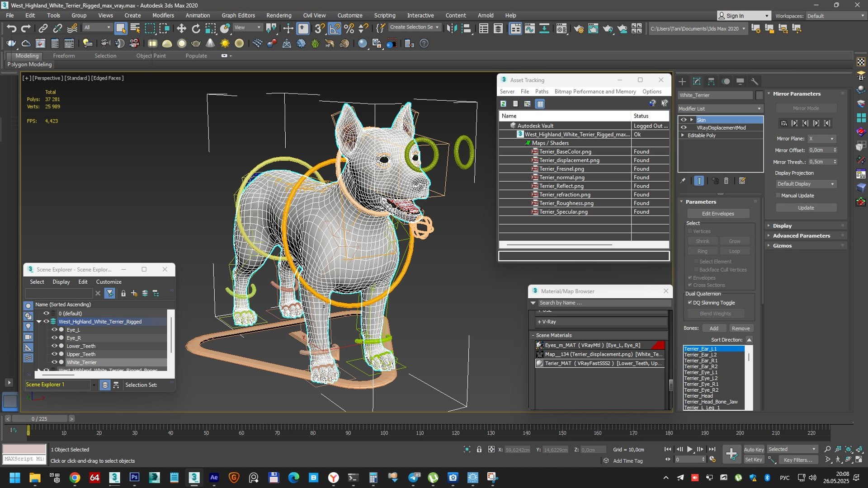Screen dimensions: 868x488
Task: Click the Undo arrow icon
Action: pyautogui.click(x=11, y=28)
